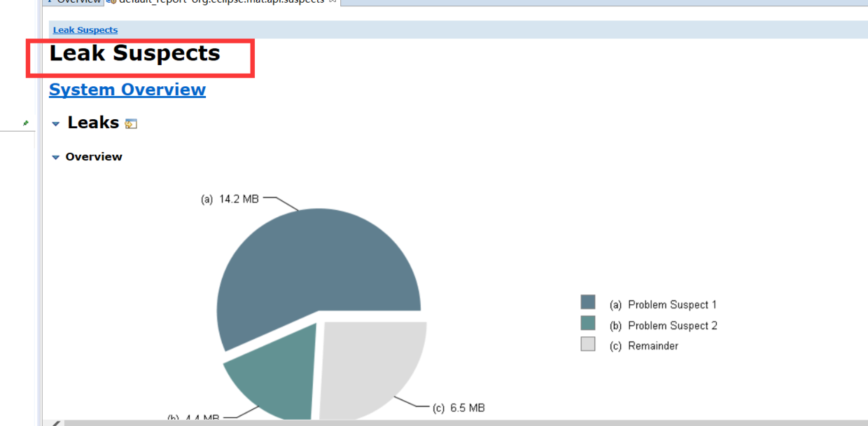Collapse the Leaks section triangle
868x426 pixels.
pos(56,124)
